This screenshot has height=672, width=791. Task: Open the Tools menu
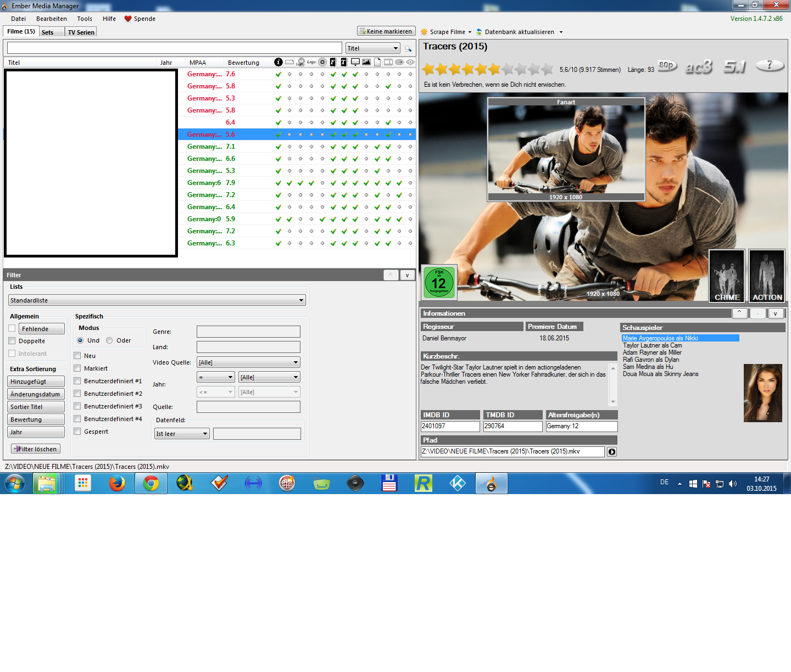point(85,19)
